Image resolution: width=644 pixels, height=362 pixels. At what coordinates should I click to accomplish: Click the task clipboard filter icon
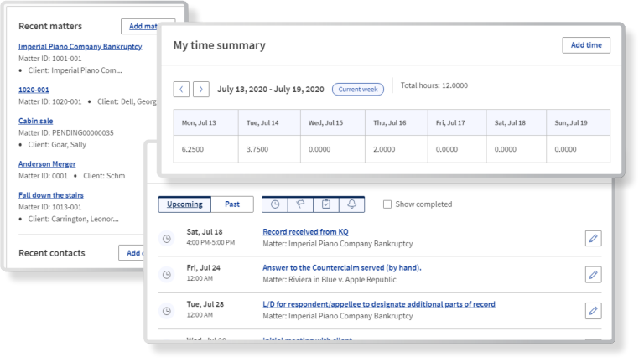click(325, 204)
